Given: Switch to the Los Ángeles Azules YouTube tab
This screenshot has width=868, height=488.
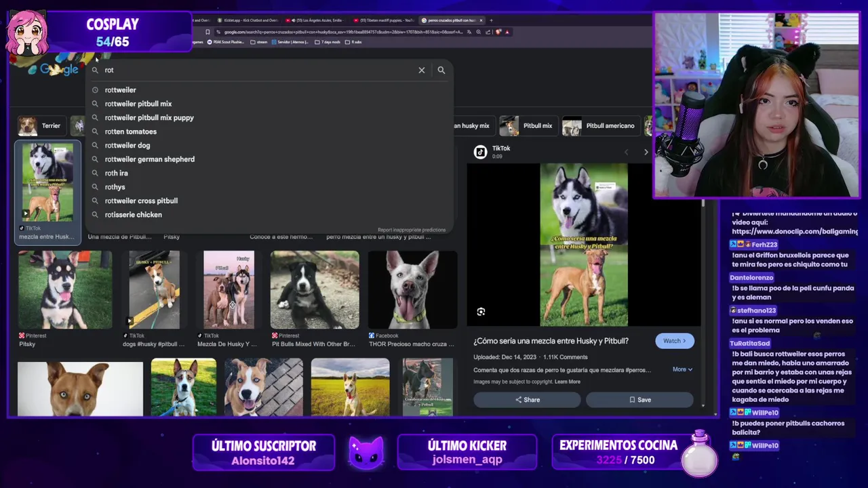Looking at the screenshot, I should [316, 20].
